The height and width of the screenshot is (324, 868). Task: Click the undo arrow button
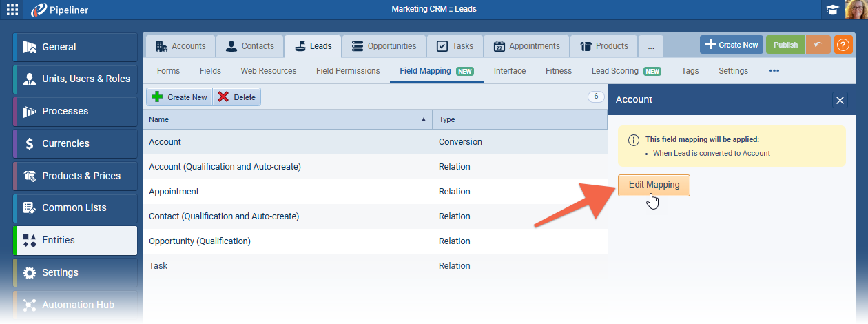818,45
